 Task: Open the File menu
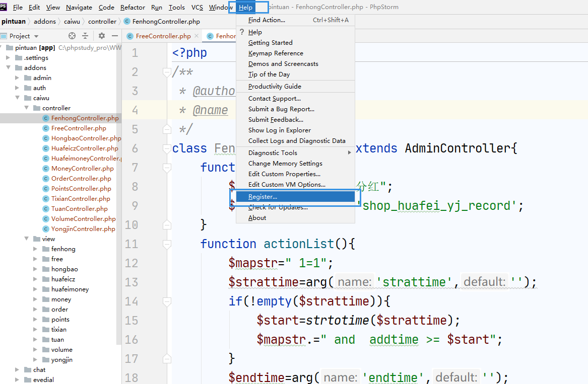[x=18, y=7]
